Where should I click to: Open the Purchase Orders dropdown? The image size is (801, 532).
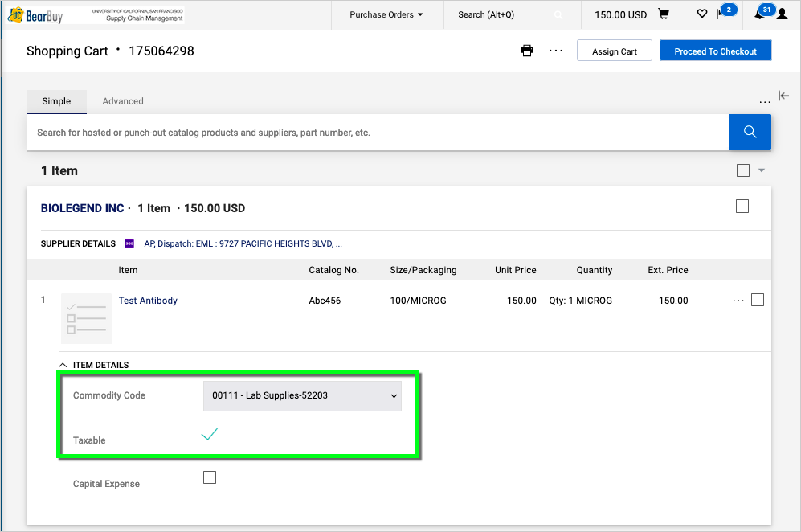click(x=386, y=14)
